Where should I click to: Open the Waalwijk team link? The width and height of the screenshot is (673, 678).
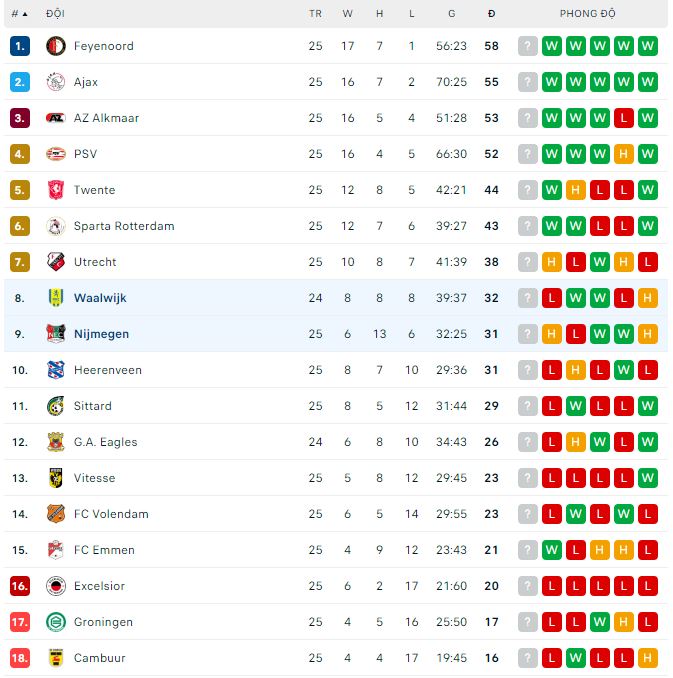pyautogui.click(x=100, y=298)
